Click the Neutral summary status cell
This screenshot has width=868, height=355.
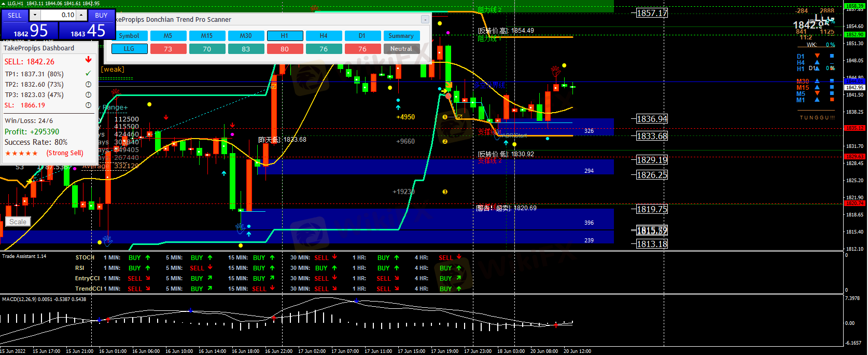(401, 49)
